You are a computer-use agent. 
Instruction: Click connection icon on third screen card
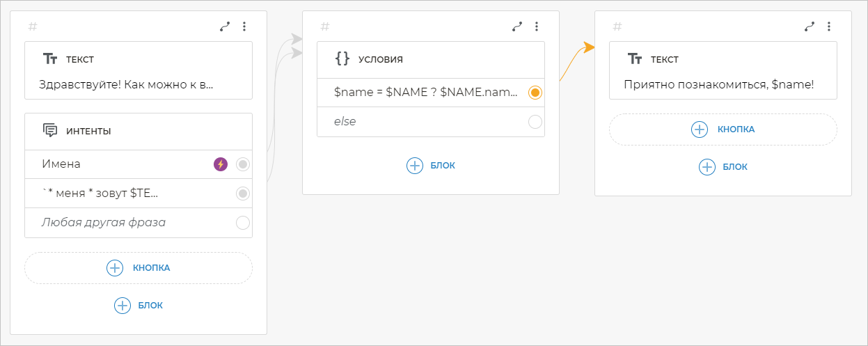click(x=810, y=26)
